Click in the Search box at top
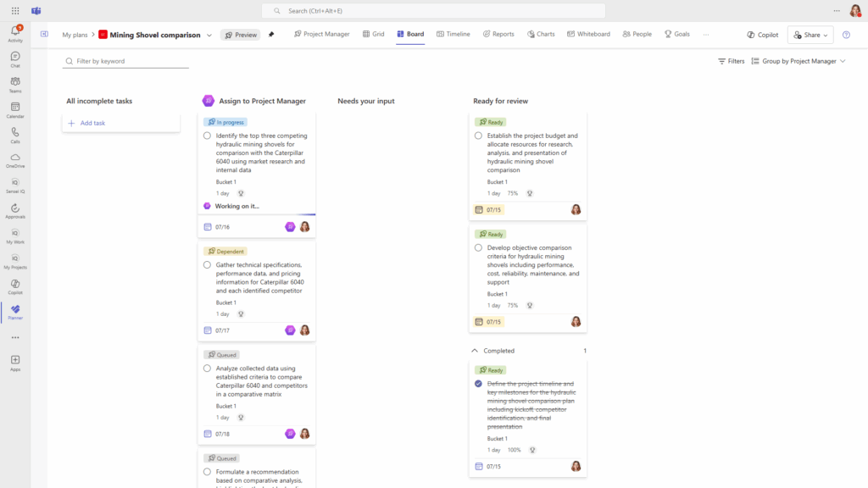This screenshot has height=488, width=868. click(x=433, y=10)
